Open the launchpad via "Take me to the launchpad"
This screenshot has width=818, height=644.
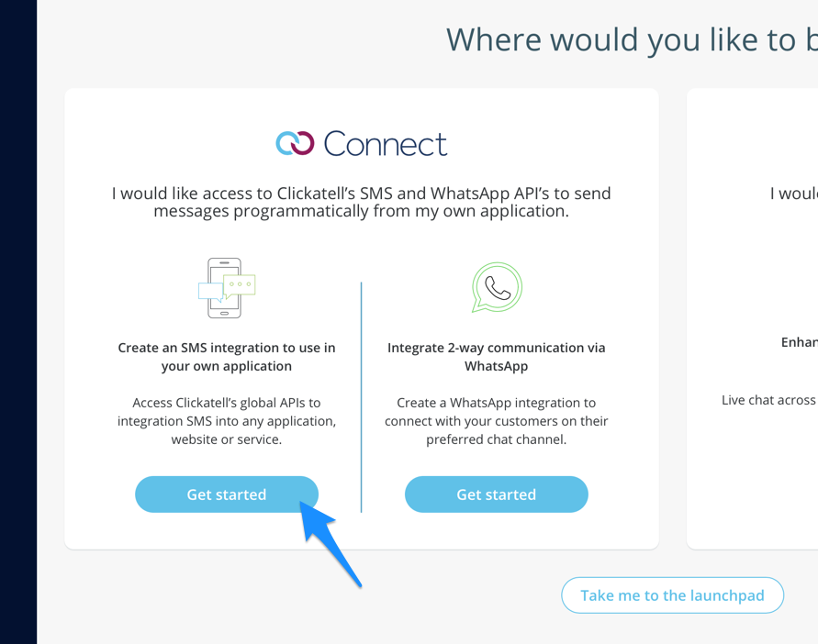pyautogui.click(x=672, y=595)
